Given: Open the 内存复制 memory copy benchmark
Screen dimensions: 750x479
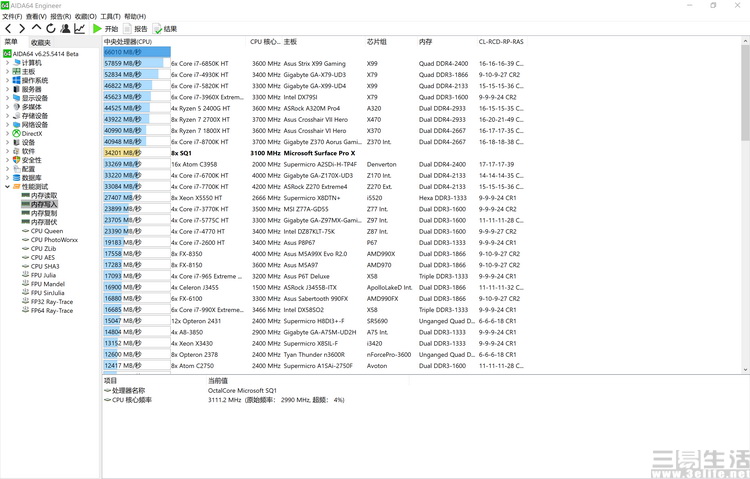Looking at the screenshot, I should (40, 213).
